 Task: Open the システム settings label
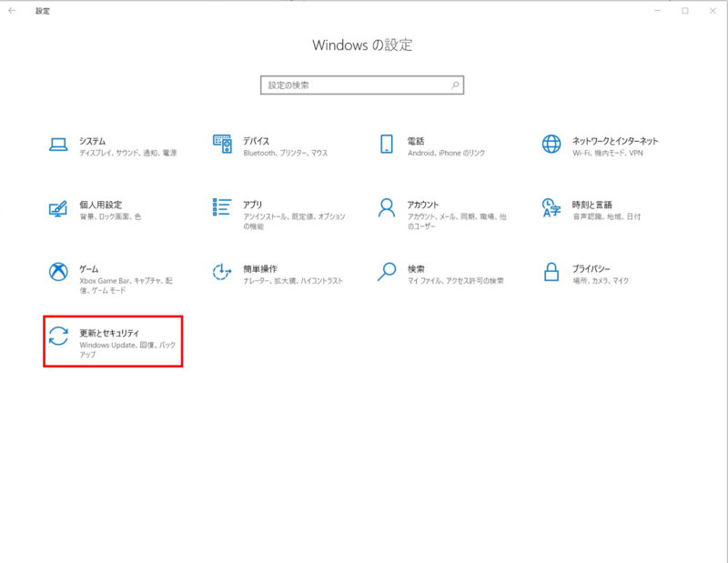click(x=93, y=141)
